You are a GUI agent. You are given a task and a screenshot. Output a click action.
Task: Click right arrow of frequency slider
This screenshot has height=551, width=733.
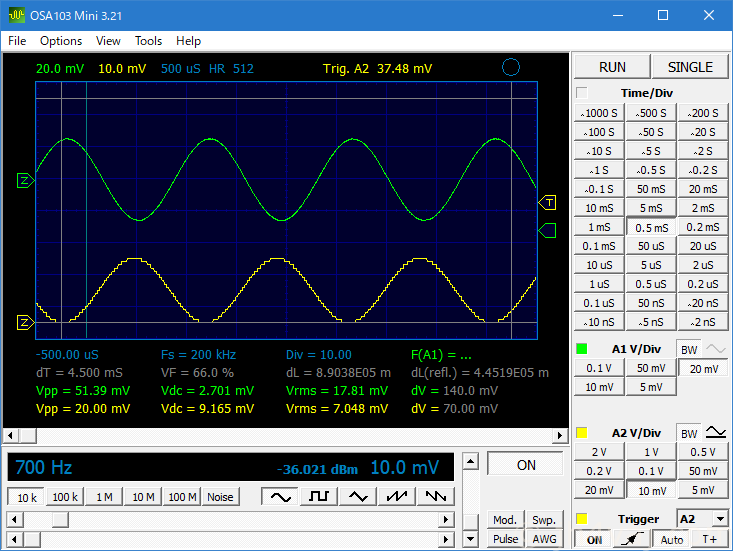click(446, 519)
